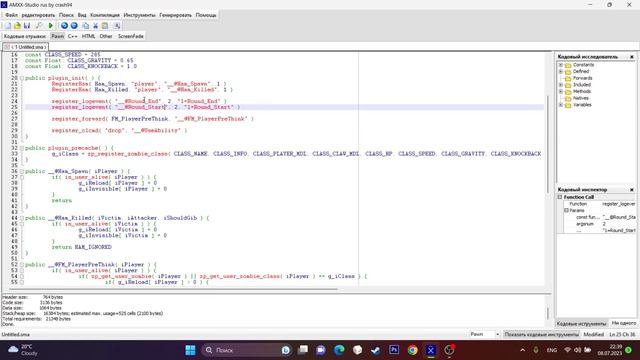The image size is (640, 360).
Task: Click the Function row in Code Inspector
Action: tap(596, 204)
